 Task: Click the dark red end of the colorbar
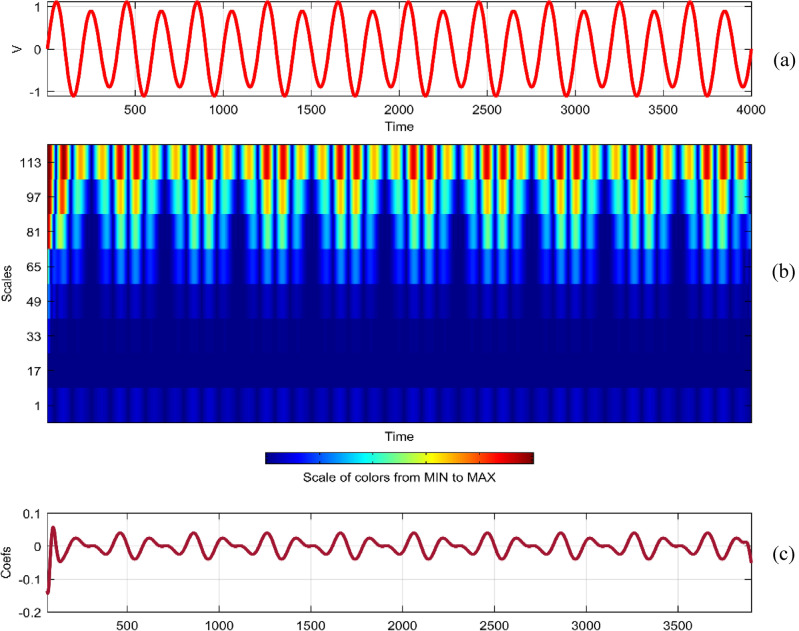[526, 458]
